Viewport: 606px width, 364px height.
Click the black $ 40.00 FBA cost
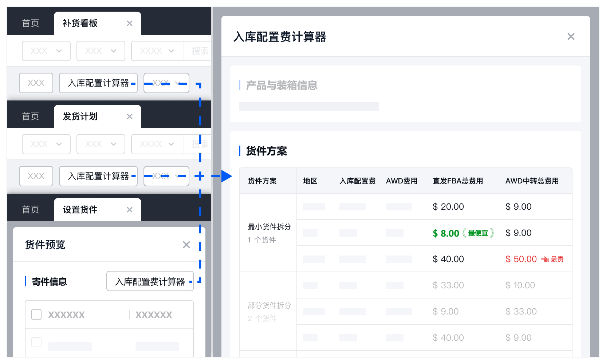(x=448, y=259)
